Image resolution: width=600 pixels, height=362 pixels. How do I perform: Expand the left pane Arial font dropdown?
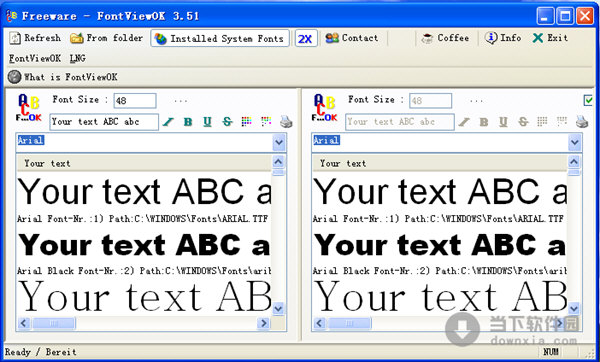279,143
